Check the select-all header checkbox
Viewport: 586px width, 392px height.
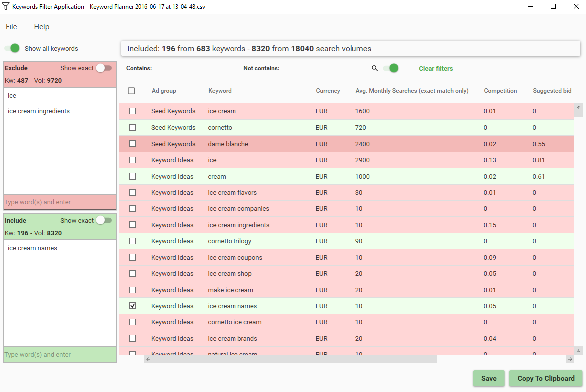(x=131, y=91)
